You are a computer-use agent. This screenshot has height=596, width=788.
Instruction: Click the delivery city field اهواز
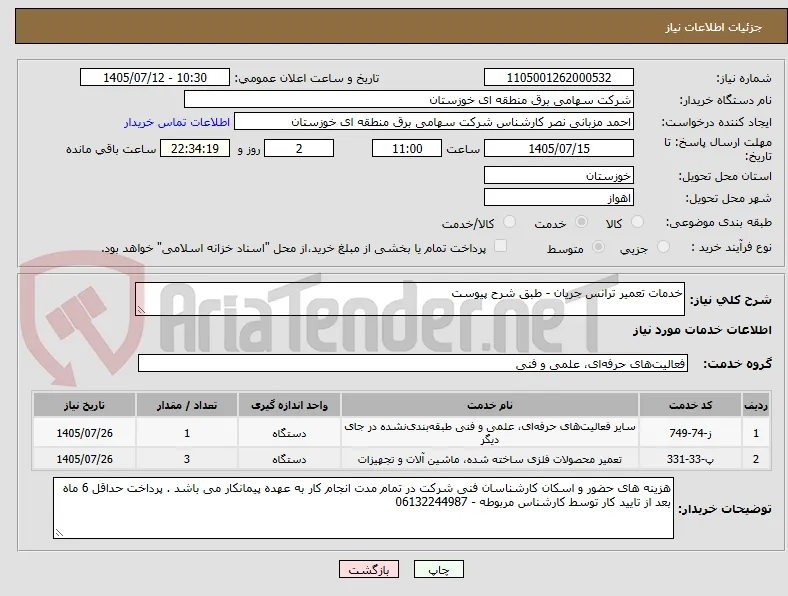coord(559,197)
